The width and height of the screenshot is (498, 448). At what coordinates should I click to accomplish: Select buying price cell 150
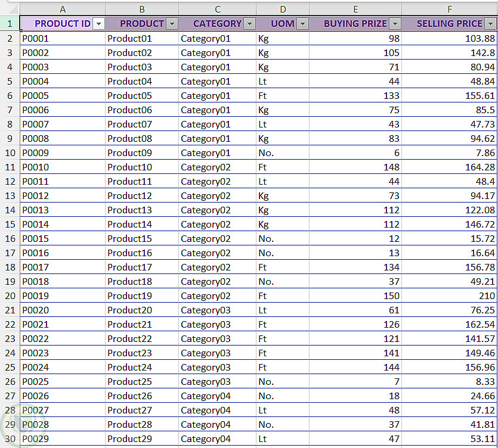click(x=355, y=295)
